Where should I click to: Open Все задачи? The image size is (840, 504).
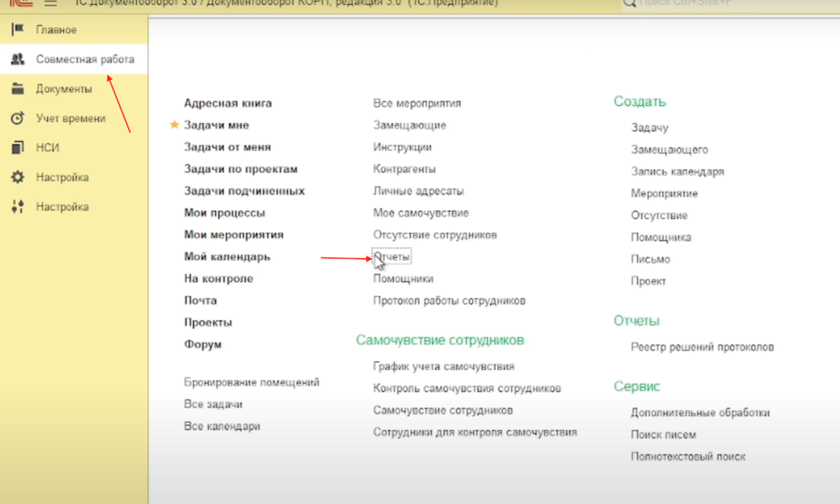click(213, 404)
